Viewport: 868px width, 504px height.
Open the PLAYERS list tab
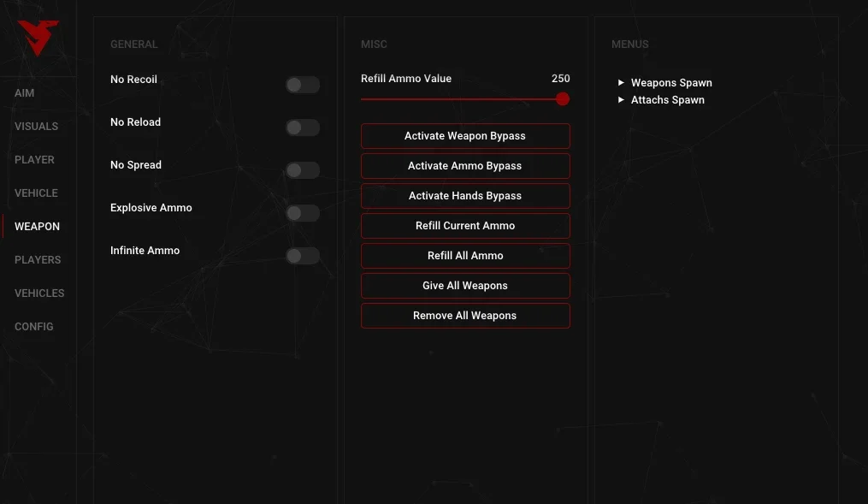(x=38, y=259)
